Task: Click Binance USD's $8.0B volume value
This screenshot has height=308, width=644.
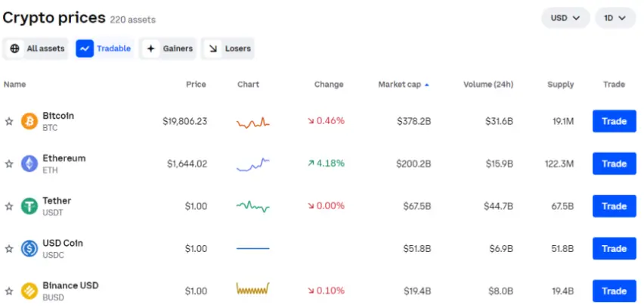Action: [x=500, y=291]
